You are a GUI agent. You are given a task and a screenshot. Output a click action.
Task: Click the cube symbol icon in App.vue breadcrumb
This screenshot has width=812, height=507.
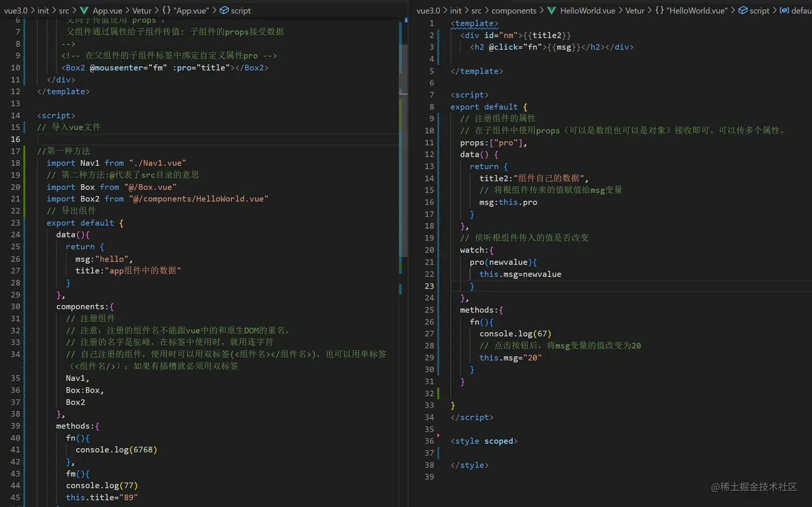[x=224, y=10]
